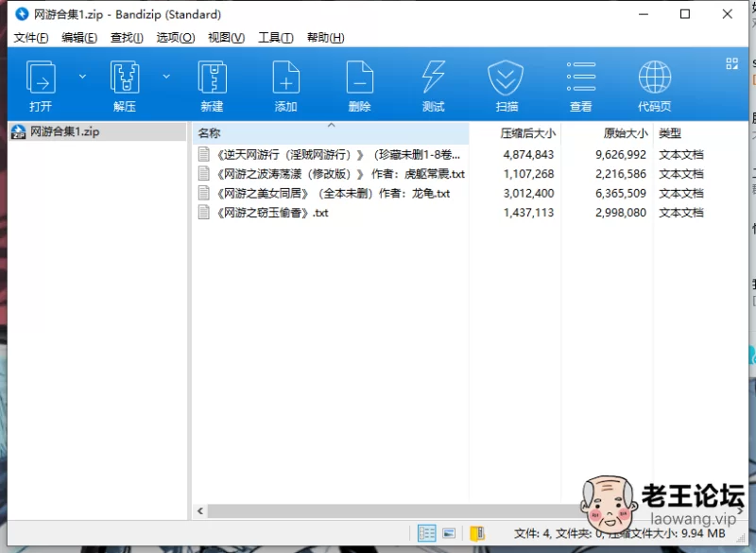Click original size 2,998,080
756x553 pixels.
(x=621, y=213)
